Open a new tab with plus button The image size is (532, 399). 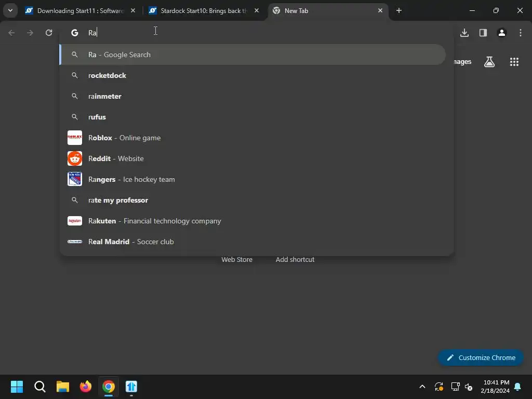coord(399,10)
